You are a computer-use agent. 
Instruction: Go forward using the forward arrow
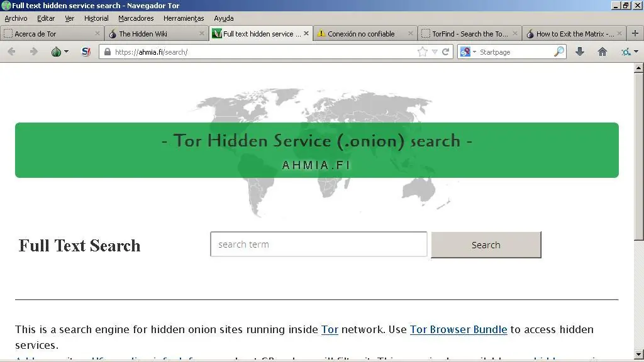(34, 52)
